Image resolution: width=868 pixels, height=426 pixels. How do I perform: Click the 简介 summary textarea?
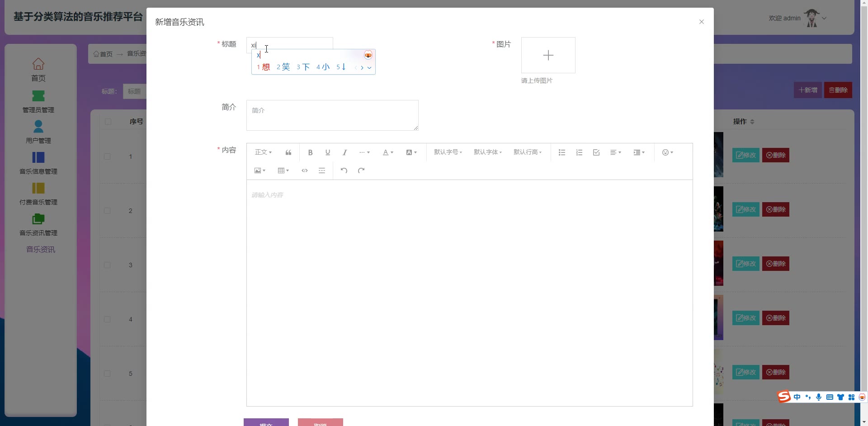[332, 115]
